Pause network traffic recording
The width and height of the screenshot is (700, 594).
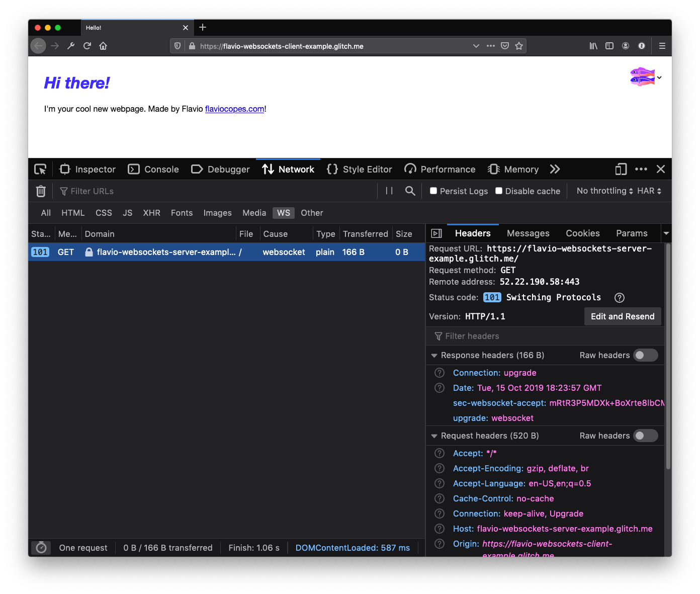[x=388, y=191]
